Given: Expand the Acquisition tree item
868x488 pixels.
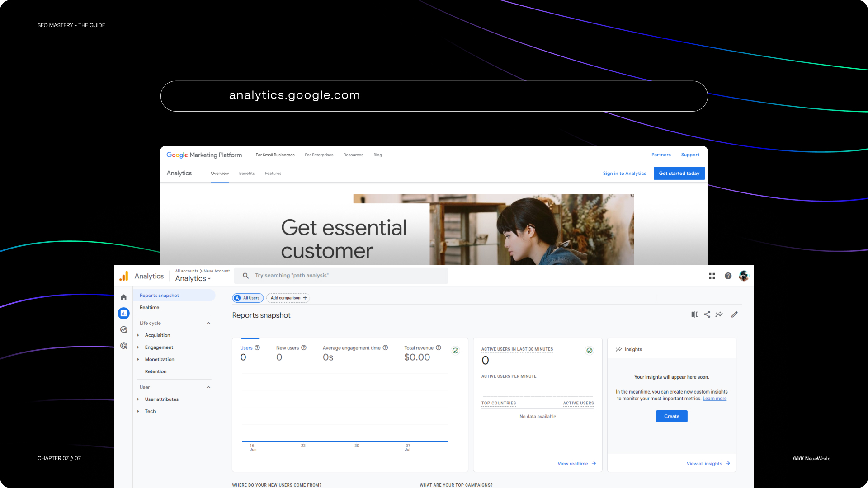Looking at the screenshot, I should 138,335.
